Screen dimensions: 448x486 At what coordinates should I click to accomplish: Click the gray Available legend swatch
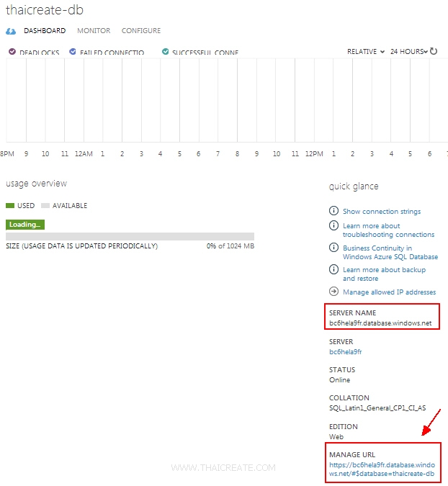tap(45, 205)
